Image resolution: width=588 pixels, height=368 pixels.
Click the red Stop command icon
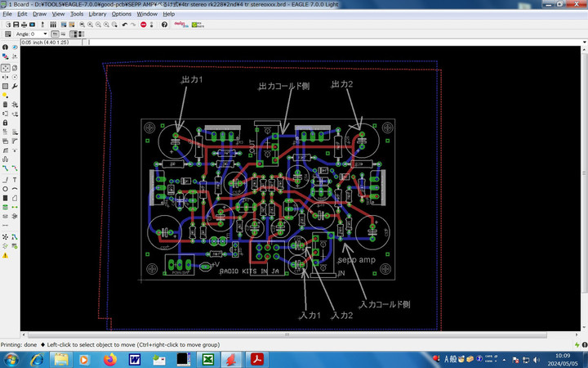click(x=144, y=25)
